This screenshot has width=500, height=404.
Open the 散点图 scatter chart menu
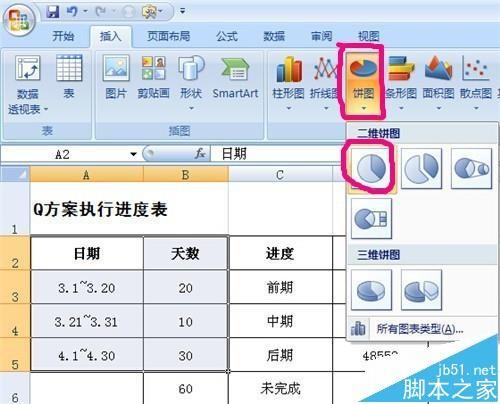tap(476, 83)
